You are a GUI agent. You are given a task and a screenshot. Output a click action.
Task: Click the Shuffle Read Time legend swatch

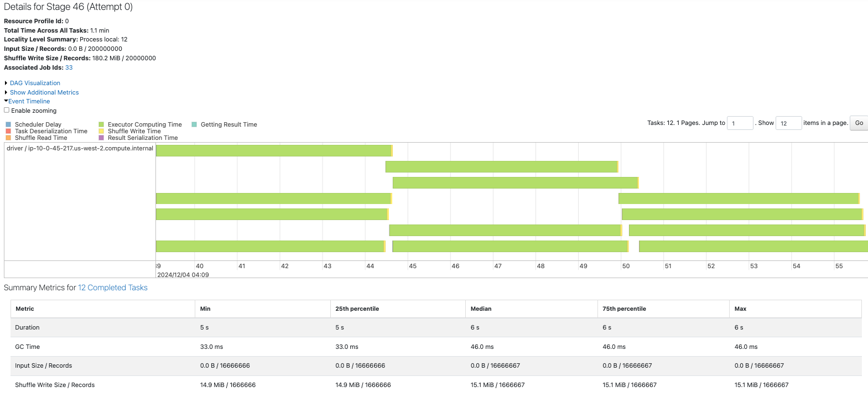pos(8,138)
